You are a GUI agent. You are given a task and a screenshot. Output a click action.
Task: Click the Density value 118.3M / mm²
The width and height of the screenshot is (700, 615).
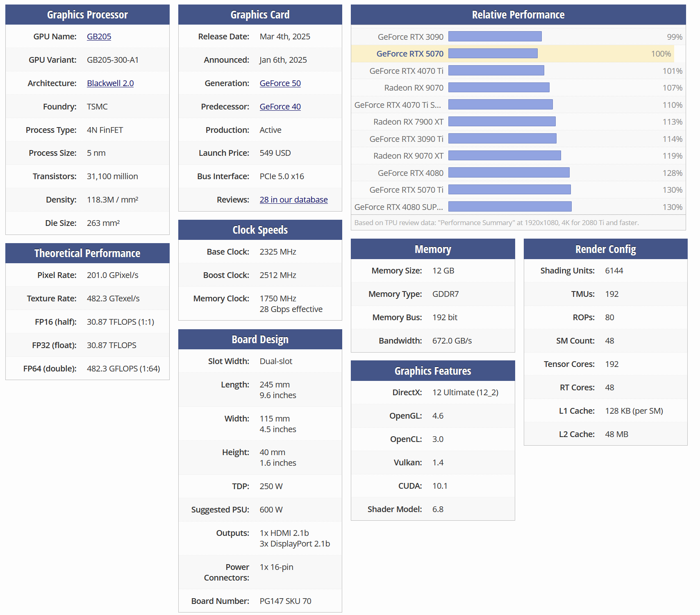[112, 200]
